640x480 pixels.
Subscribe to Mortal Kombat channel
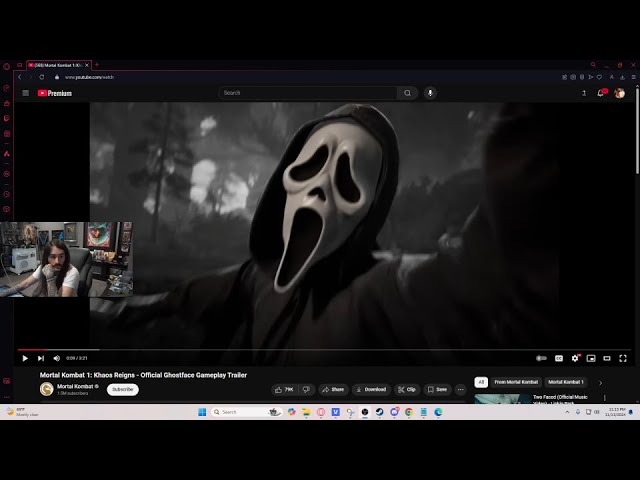click(123, 389)
